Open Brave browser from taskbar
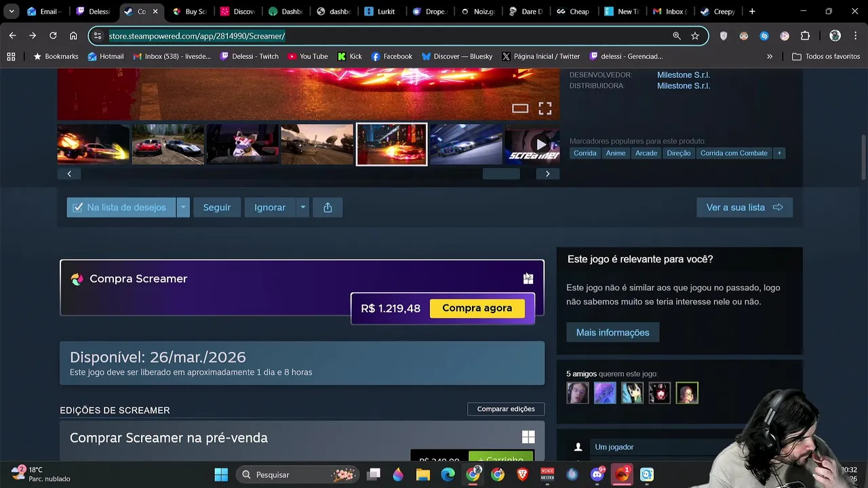Screen dimensions: 868x488 click(523, 474)
